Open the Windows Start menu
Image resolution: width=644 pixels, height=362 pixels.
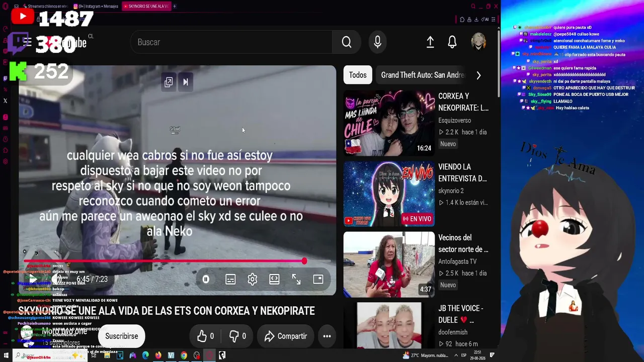pos(6,355)
